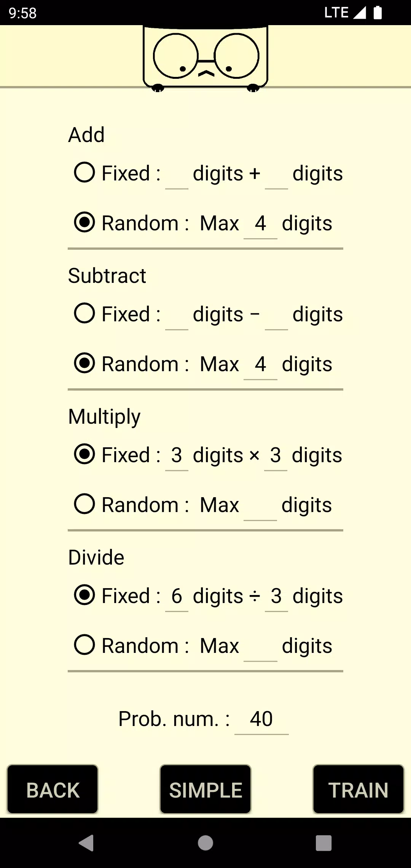The image size is (411, 868).
Task: Keep Random selected for Add section
Action: pyautogui.click(x=84, y=223)
